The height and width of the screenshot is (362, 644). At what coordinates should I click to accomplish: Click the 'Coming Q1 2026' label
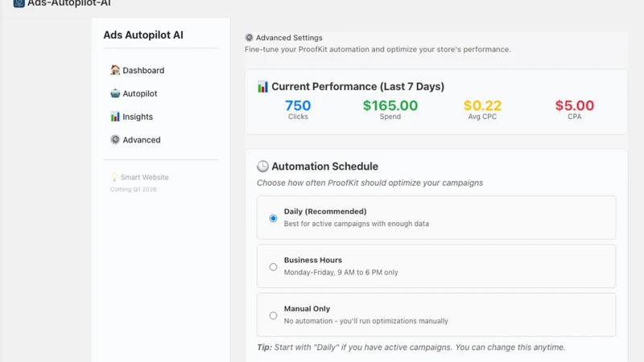133,189
